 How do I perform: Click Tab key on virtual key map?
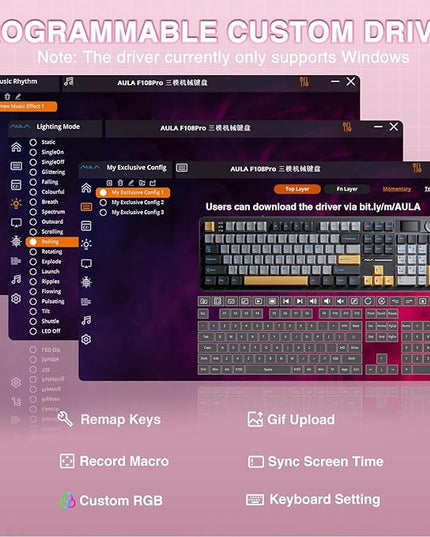pyautogui.click(x=206, y=337)
